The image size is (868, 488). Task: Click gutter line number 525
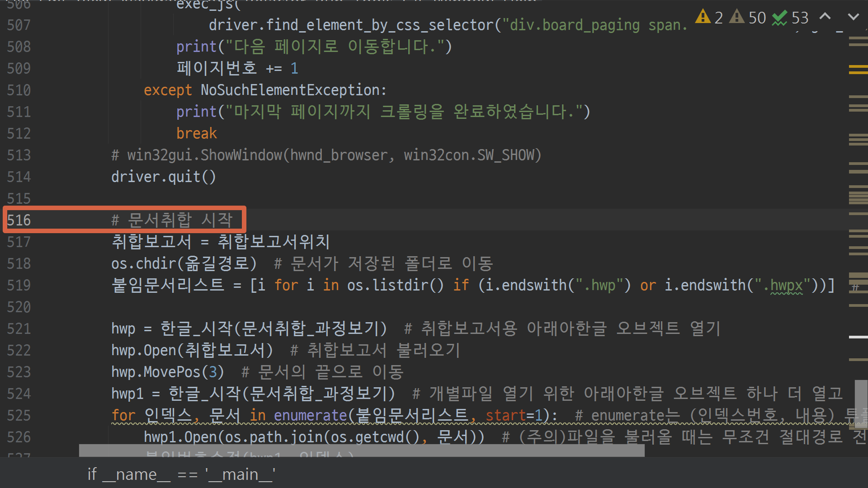tap(19, 415)
